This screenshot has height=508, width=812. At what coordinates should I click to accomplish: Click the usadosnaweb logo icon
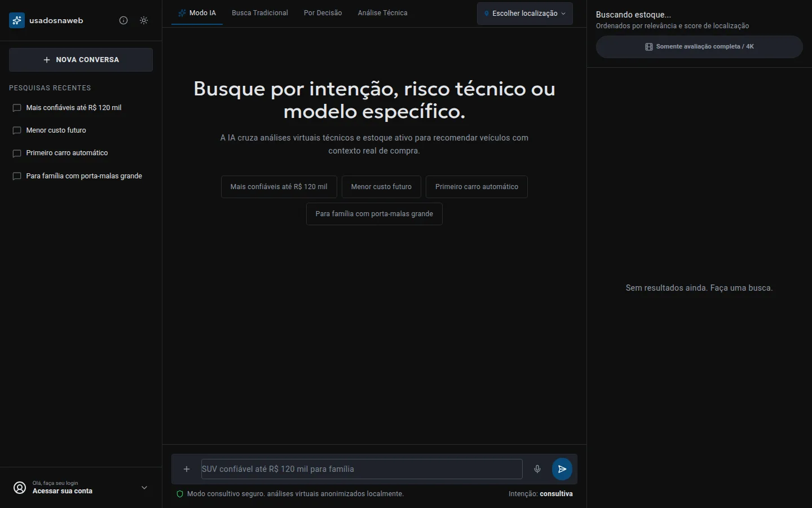pos(17,20)
